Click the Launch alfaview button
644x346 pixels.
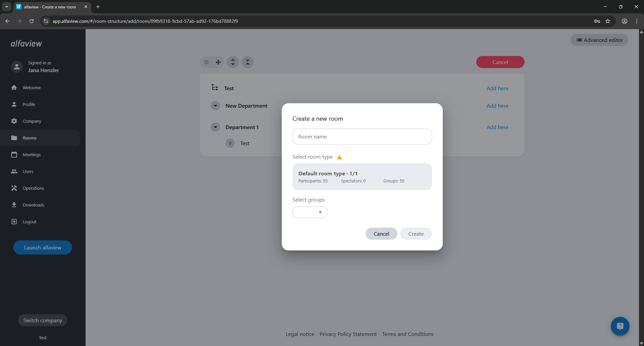point(43,247)
